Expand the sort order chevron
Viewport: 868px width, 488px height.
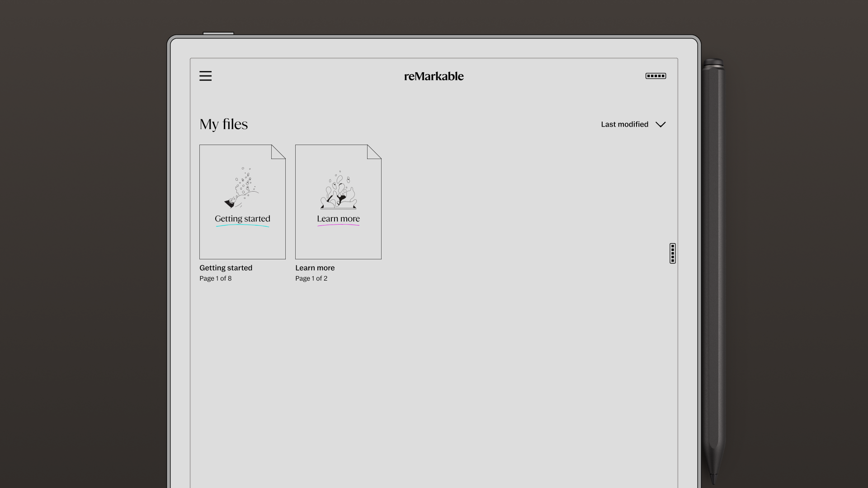point(660,124)
